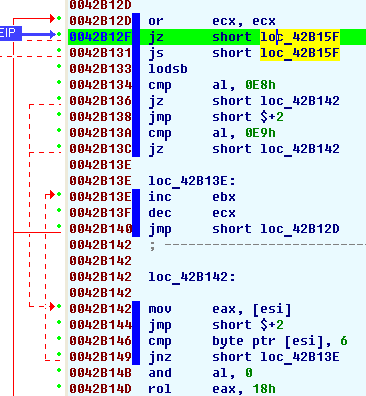Click the dashed arrowhead pointing at 0042B13E

(x=52, y=194)
